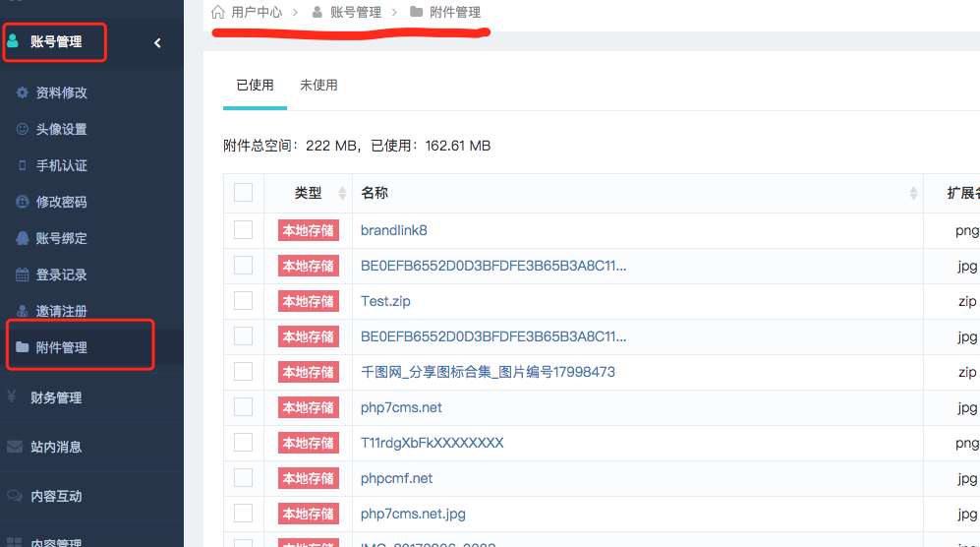Click the calendar icon beside 登录记录

coord(22,274)
